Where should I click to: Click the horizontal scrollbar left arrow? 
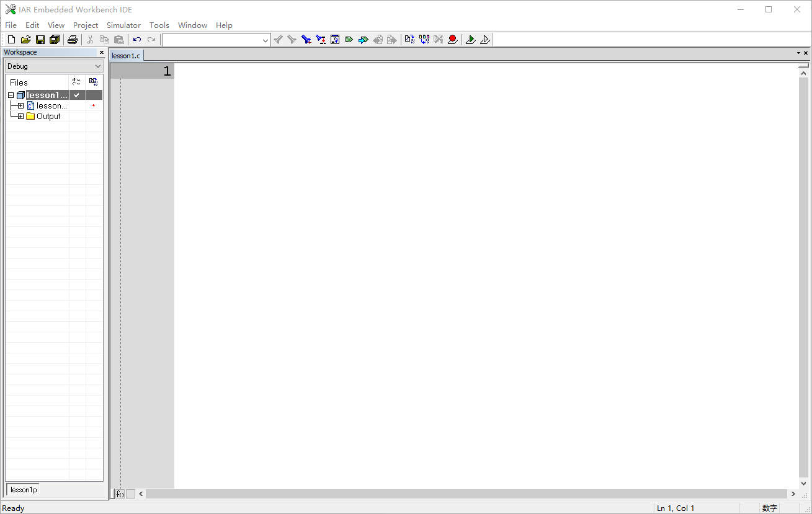(141, 494)
